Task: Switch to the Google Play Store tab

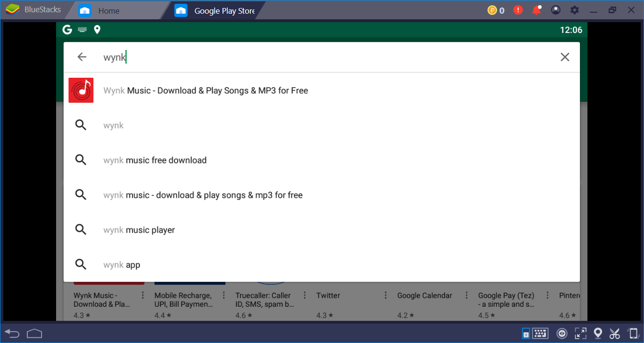Action: click(x=215, y=10)
